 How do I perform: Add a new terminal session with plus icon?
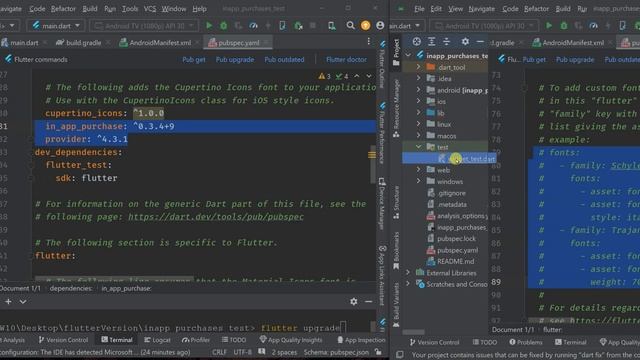8,302
